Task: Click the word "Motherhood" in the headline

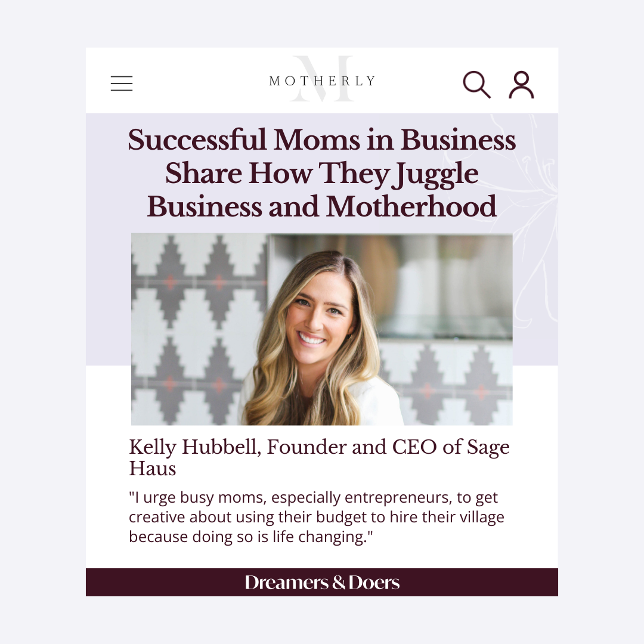Action: tap(411, 207)
